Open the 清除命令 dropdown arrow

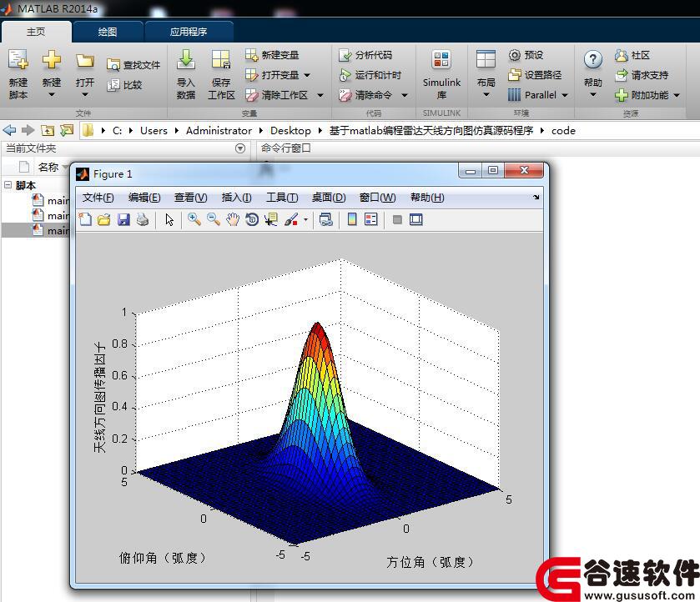point(405,96)
